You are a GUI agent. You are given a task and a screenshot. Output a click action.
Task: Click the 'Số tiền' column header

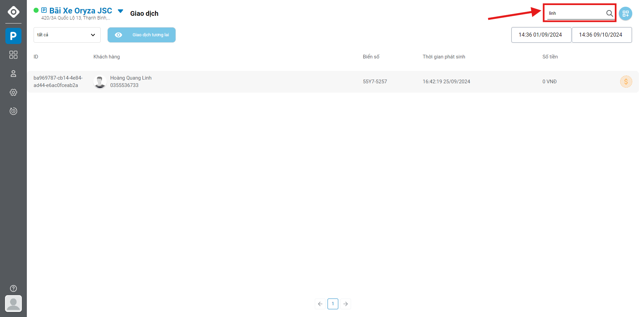pyautogui.click(x=550, y=57)
